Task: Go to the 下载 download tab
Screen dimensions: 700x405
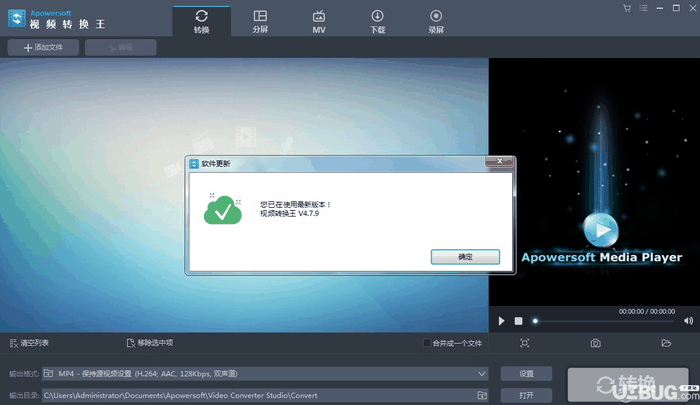Action: click(377, 21)
